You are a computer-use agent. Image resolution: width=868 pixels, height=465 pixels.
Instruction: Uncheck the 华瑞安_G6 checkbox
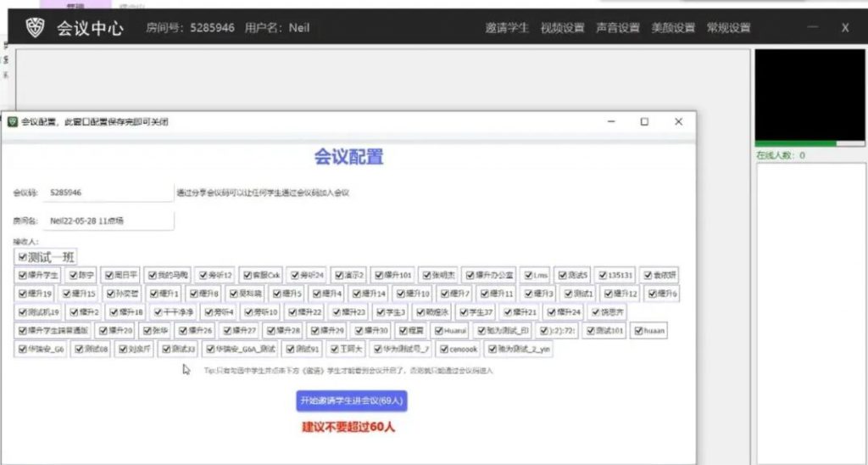pos(23,349)
